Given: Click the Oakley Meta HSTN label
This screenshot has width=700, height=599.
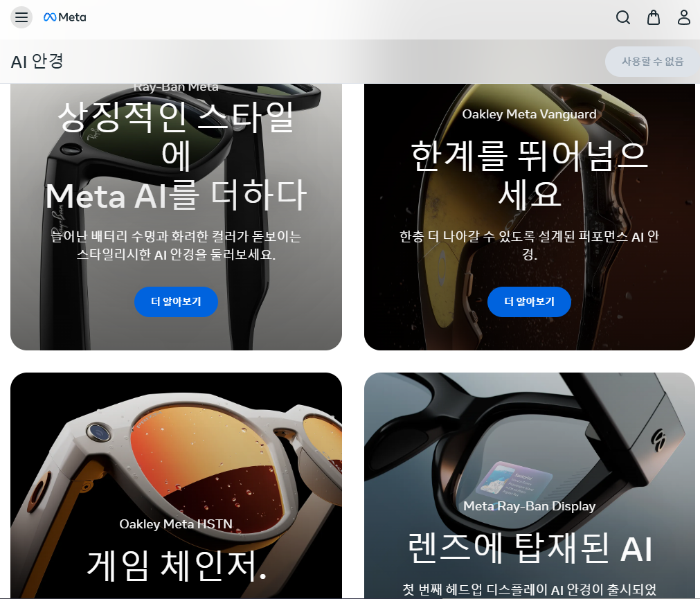Looking at the screenshot, I should pyautogui.click(x=176, y=524).
